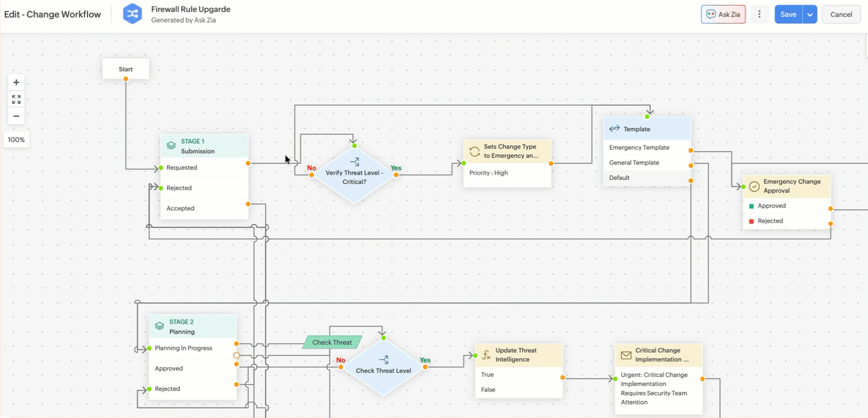The width and height of the screenshot is (868, 418).
Task: Click the Requested row's orange output connector
Action: tap(248, 164)
